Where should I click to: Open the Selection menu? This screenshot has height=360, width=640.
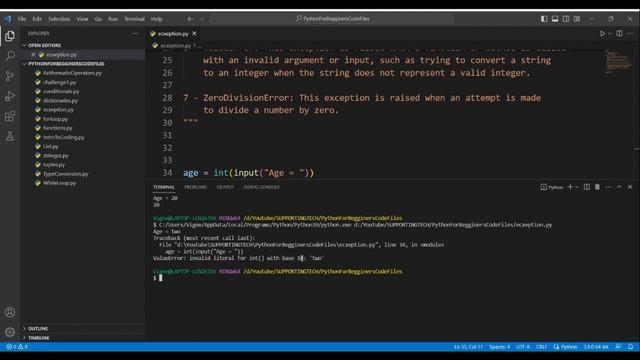tap(59, 19)
